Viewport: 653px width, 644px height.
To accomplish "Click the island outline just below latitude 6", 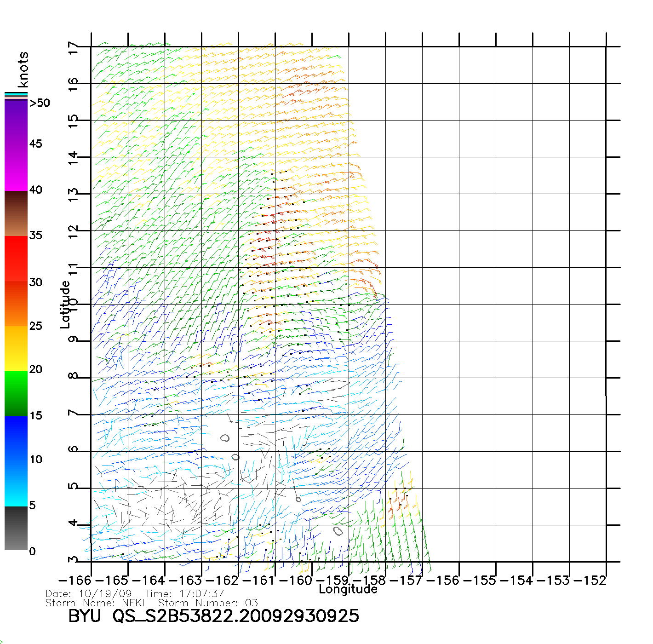I will pyautogui.click(x=235, y=457).
